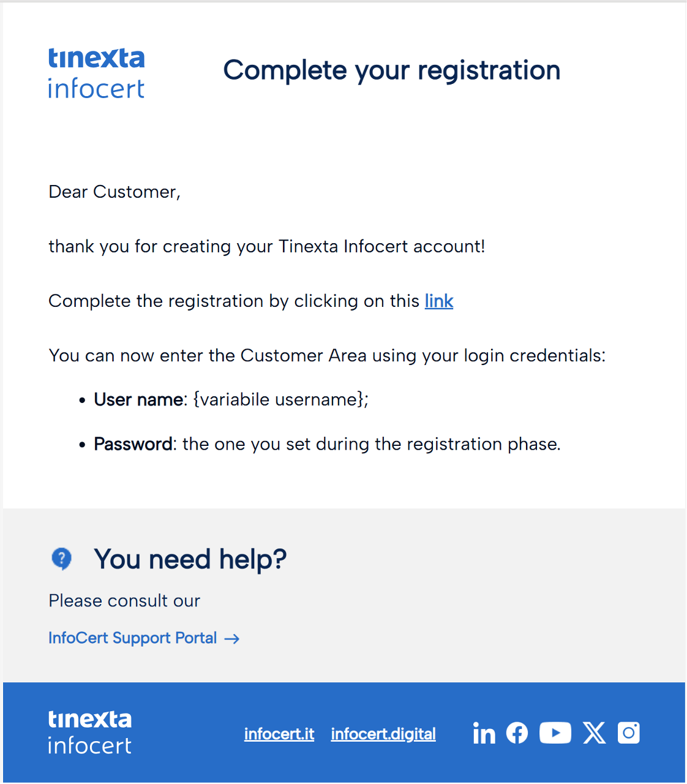Click the {variabile username} placeholder text
687x784 pixels.
(x=280, y=399)
